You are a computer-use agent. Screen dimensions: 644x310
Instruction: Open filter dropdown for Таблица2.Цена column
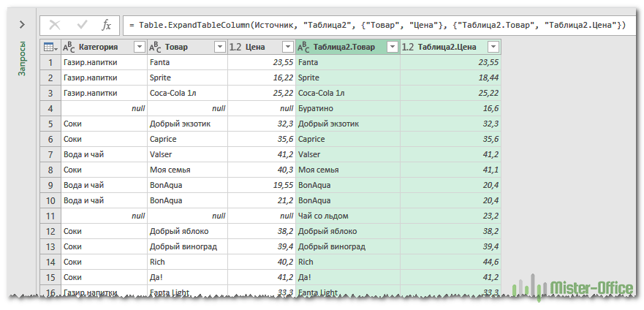[493, 47]
